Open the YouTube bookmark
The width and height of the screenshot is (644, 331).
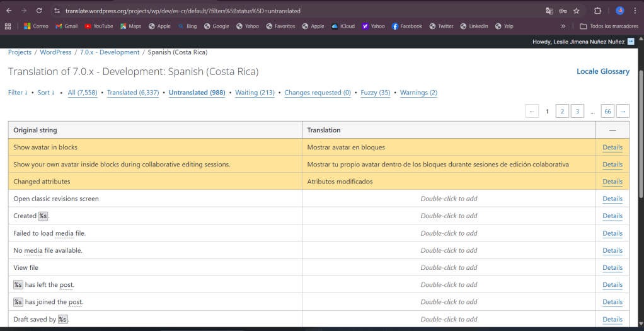(98, 26)
